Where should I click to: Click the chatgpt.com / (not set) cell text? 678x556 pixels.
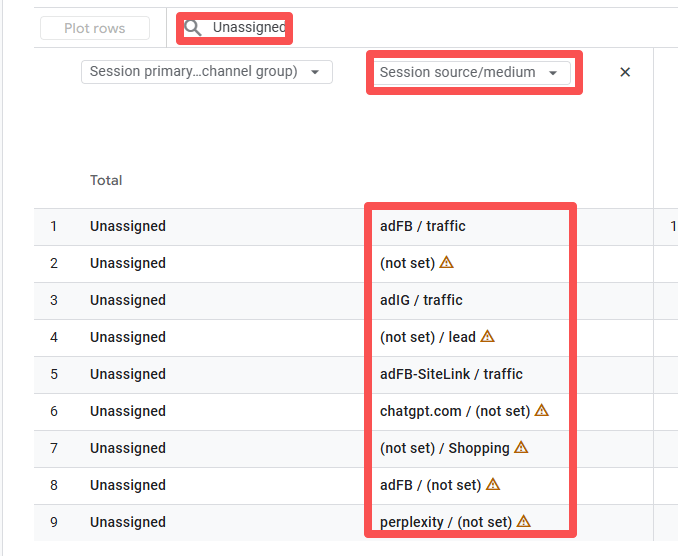(454, 411)
